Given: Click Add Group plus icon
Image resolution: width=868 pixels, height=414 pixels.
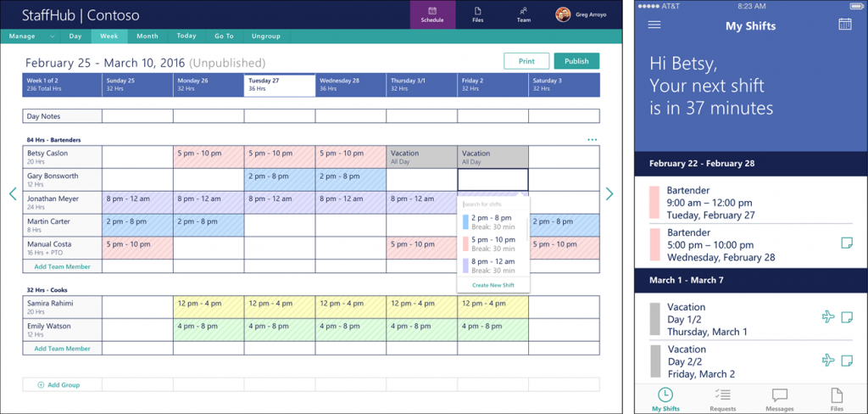Looking at the screenshot, I should coord(41,384).
